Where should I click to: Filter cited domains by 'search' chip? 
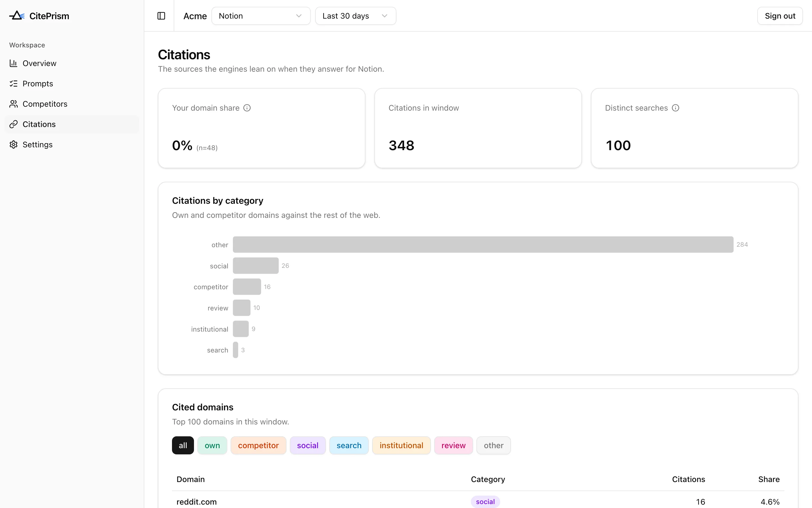[x=349, y=445]
